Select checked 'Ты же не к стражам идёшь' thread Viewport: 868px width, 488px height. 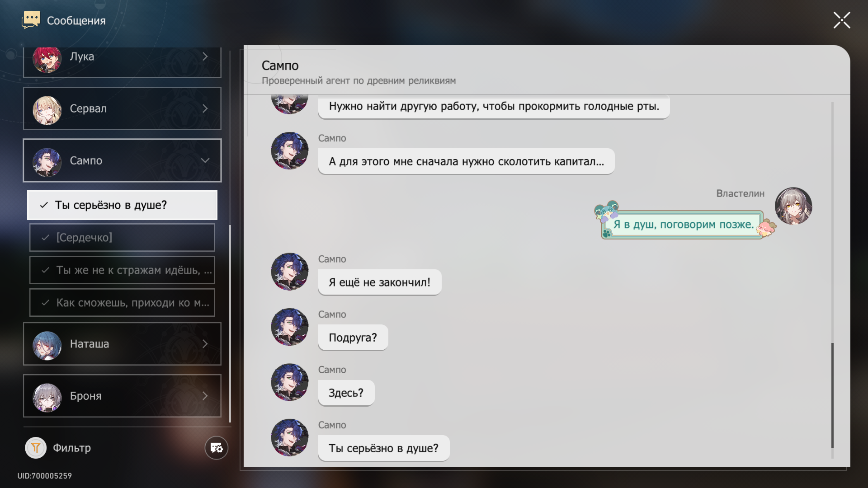[122, 270]
